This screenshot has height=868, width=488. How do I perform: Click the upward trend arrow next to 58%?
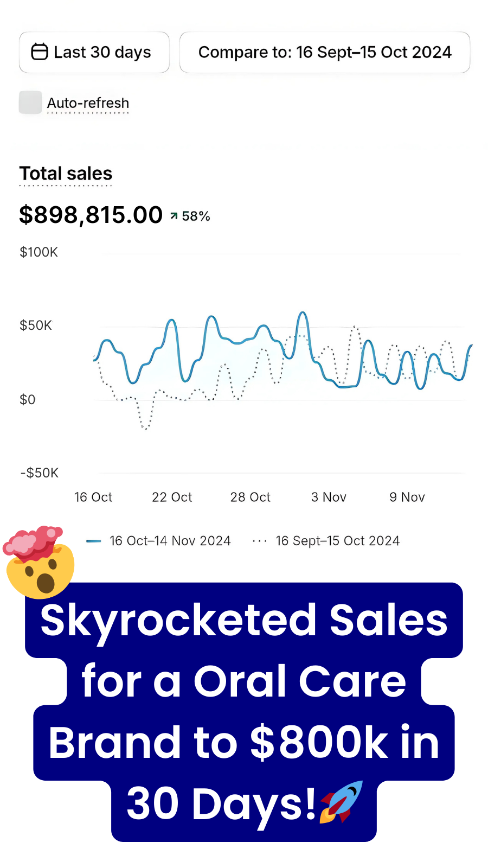[x=174, y=216]
